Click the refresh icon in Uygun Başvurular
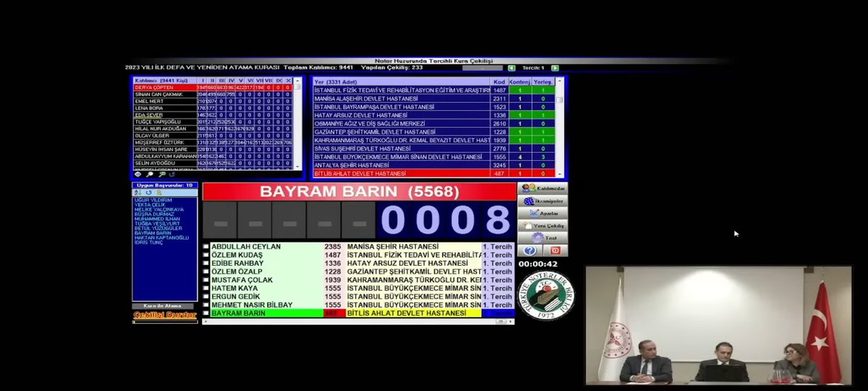The image size is (868, 391). coord(149,193)
